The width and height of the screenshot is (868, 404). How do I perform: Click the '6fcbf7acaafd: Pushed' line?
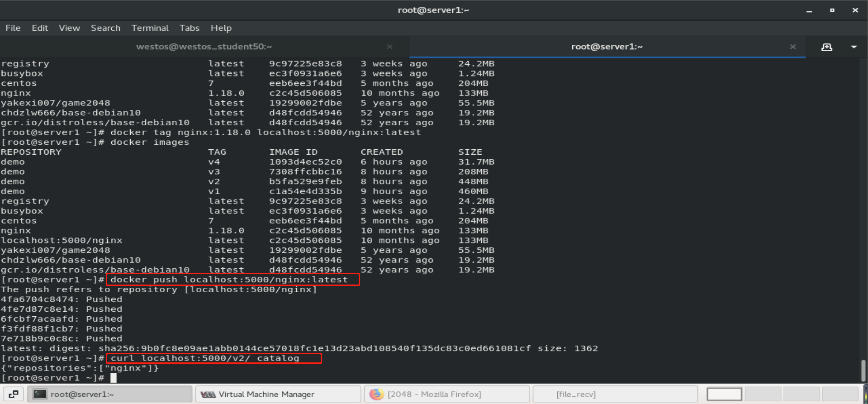pos(62,319)
